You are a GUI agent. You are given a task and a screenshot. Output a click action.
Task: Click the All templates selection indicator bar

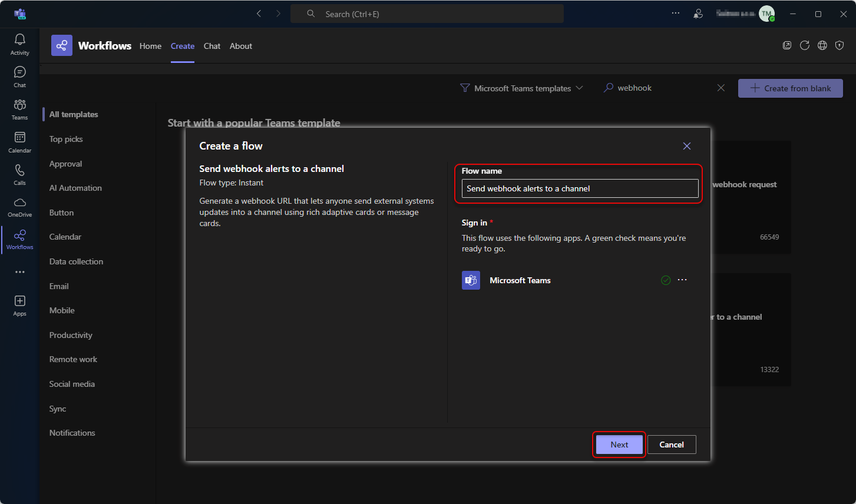point(44,114)
